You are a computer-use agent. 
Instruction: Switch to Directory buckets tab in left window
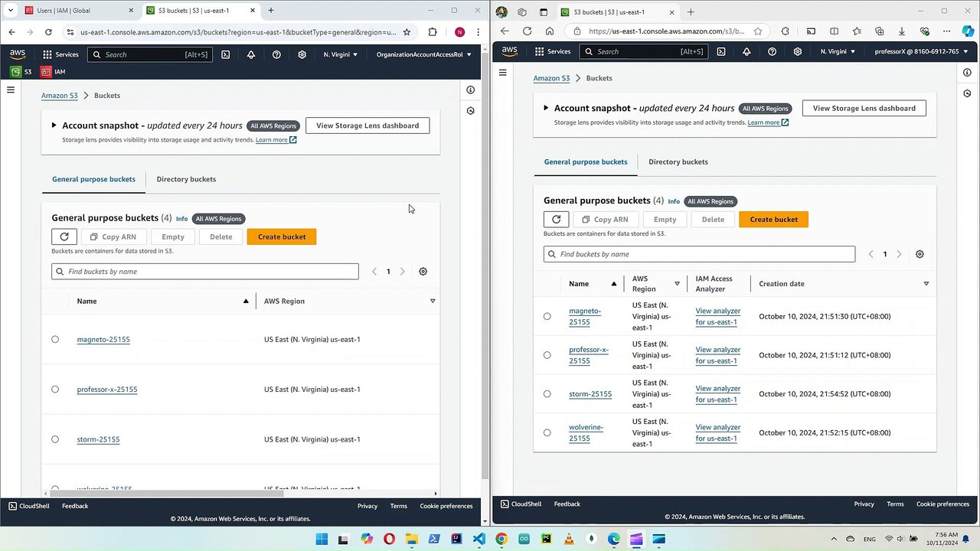pyautogui.click(x=186, y=179)
